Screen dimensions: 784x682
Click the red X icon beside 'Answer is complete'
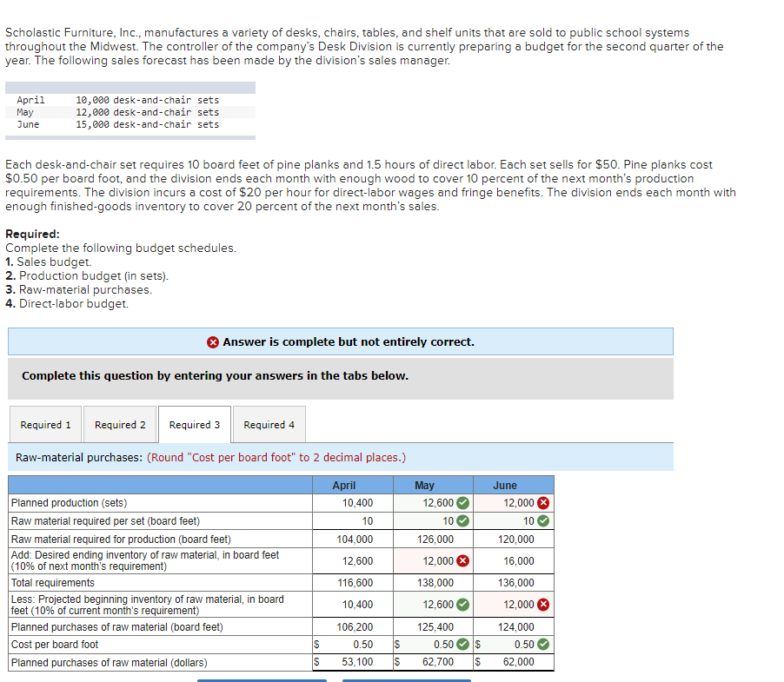pyautogui.click(x=213, y=342)
